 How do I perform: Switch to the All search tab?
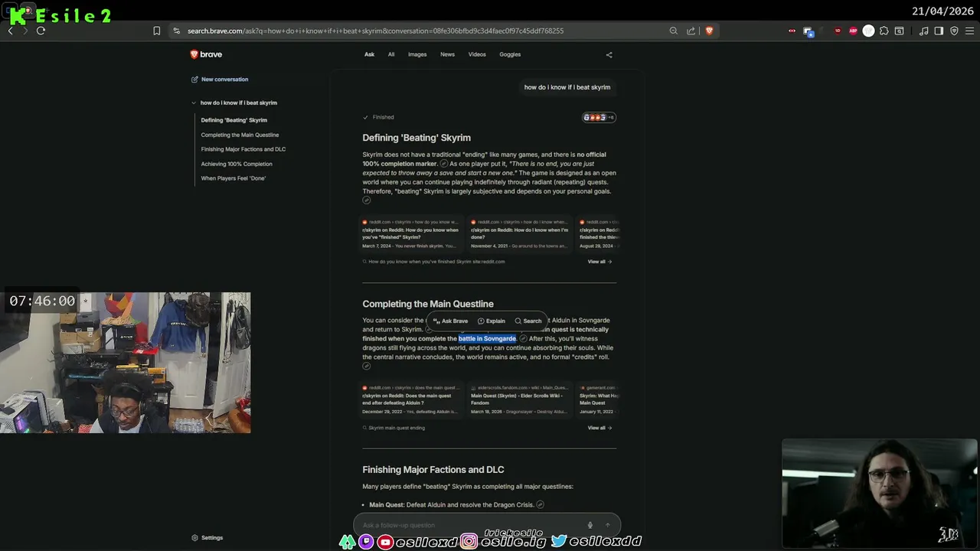391,54
